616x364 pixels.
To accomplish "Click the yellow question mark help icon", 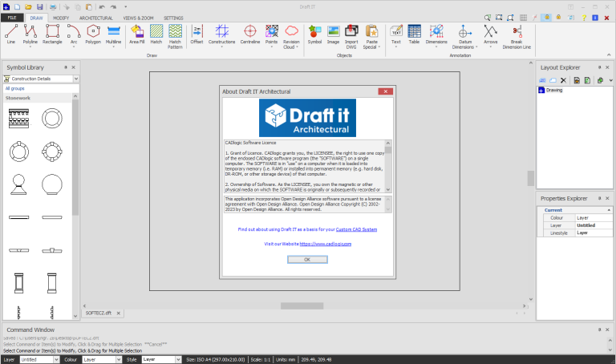I will point(584,18).
